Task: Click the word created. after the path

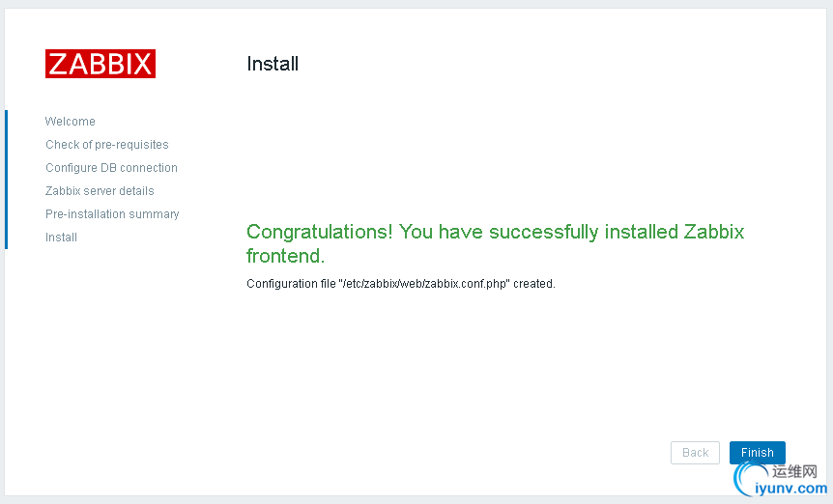Action: pyautogui.click(x=533, y=284)
